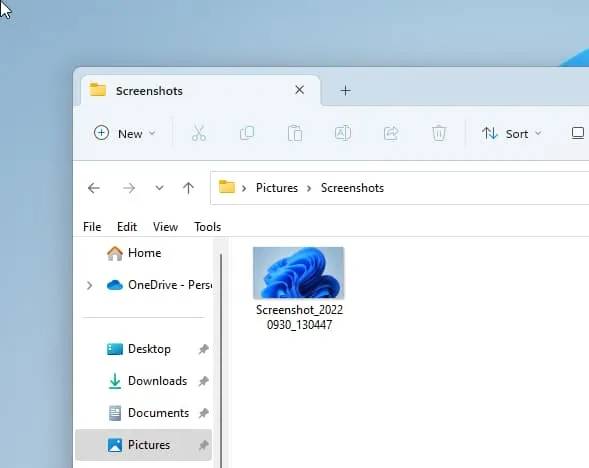Go forward with the right arrow
Viewport: 589px width, 468px height.
point(129,188)
